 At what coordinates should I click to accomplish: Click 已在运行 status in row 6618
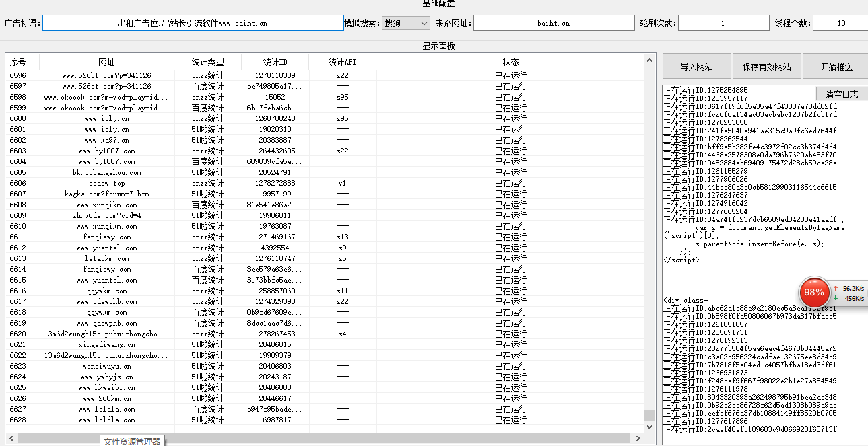point(510,312)
